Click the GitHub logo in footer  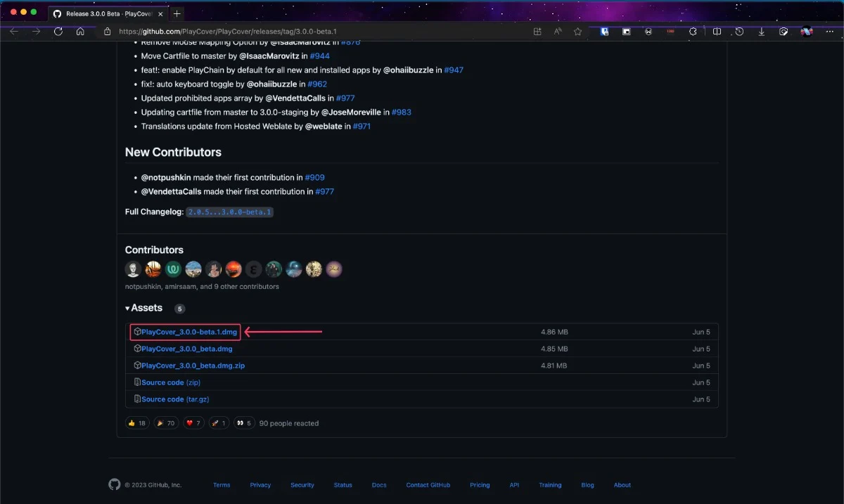pos(114,484)
